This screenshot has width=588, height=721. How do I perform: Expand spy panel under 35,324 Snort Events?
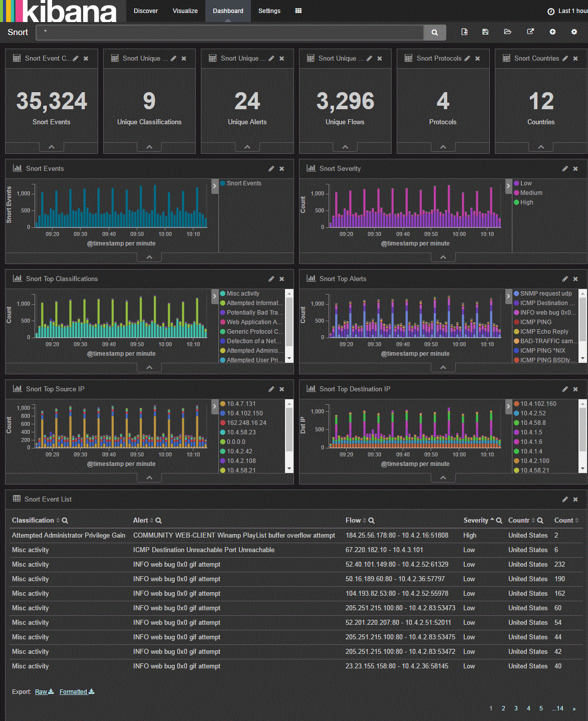52,147
